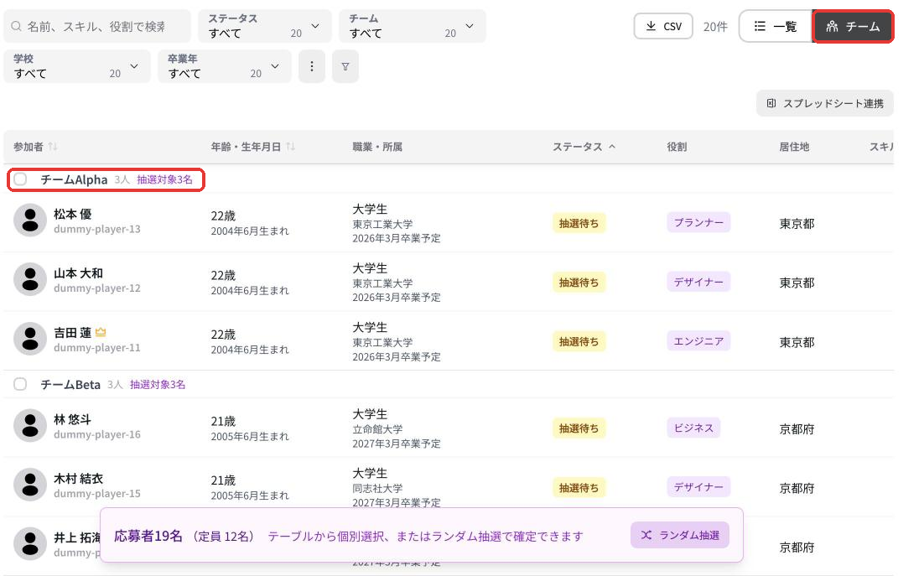Click the スプレッドシート連携 button
924x576 pixels.
click(x=825, y=104)
